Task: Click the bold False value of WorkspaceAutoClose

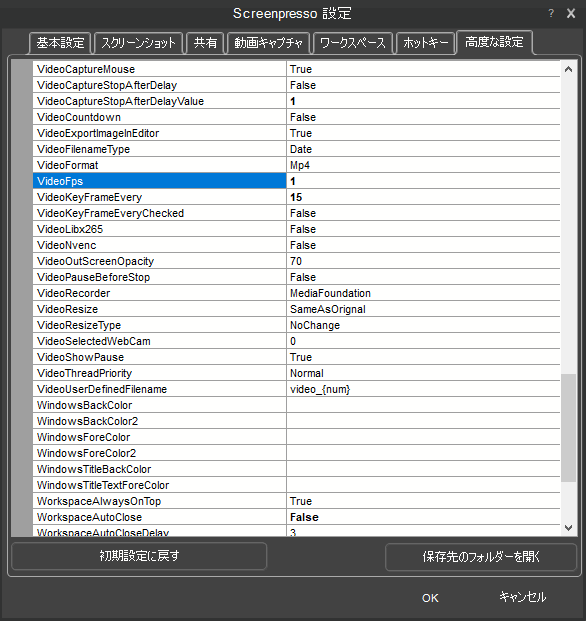Action: click(x=423, y=517)
